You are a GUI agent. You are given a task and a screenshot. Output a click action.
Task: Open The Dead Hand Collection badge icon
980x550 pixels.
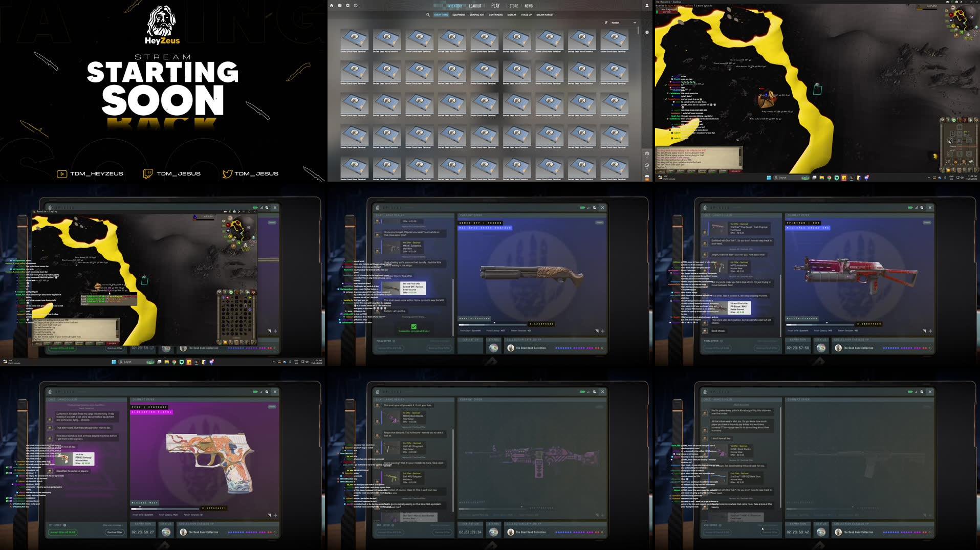[511, 347]
